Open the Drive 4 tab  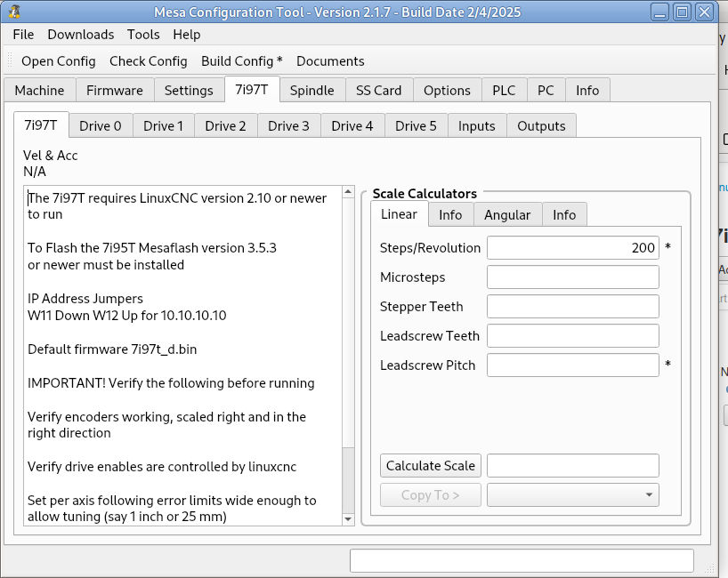point(352,125)
